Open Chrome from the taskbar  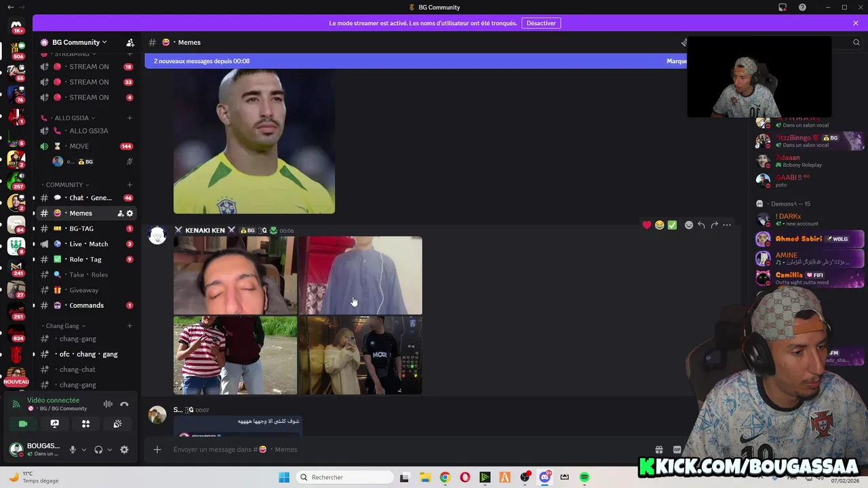coord(445,477)
